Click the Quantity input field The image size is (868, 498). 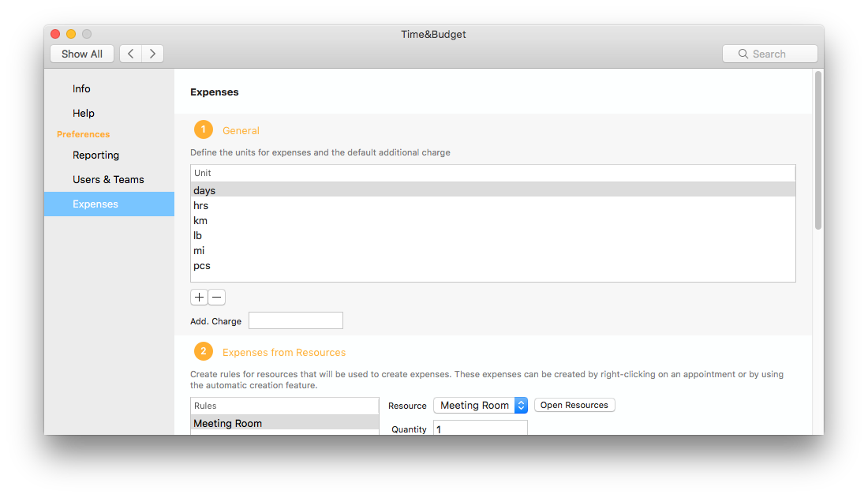click(x=481, y=429)
